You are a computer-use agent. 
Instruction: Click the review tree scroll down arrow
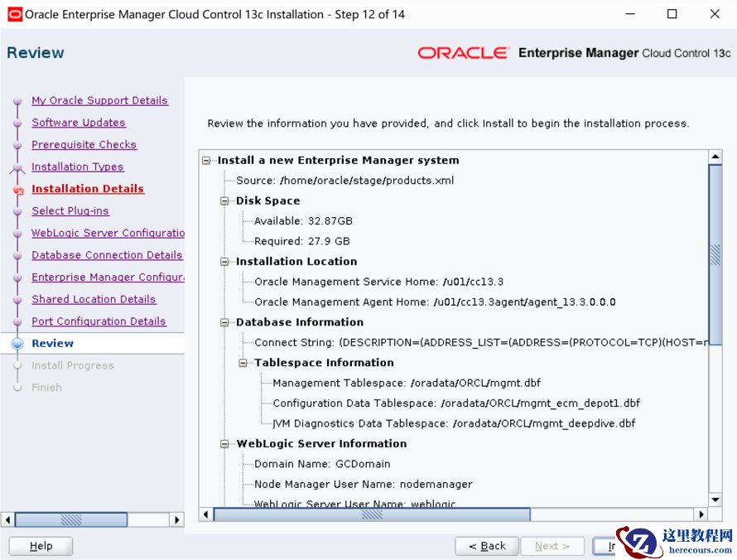click(715, 500)
